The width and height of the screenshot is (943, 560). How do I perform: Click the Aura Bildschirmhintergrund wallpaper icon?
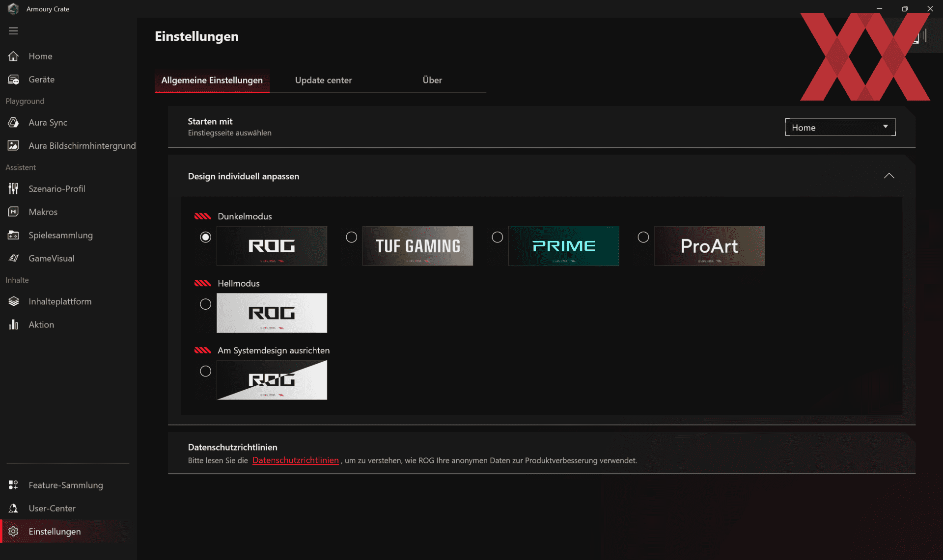pos(13,146)
